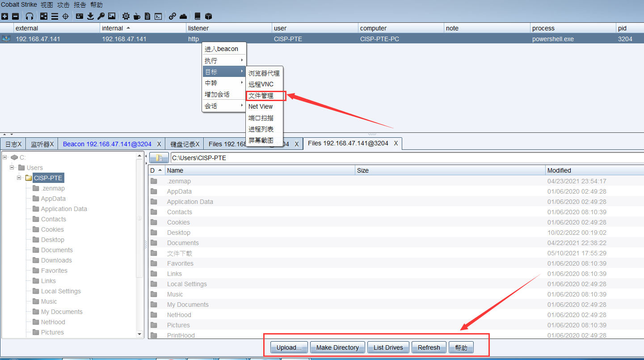This screenshot has height=360, width=644.
Task: Choose 进程列表 from the submenu
Action: click(265, 129)
